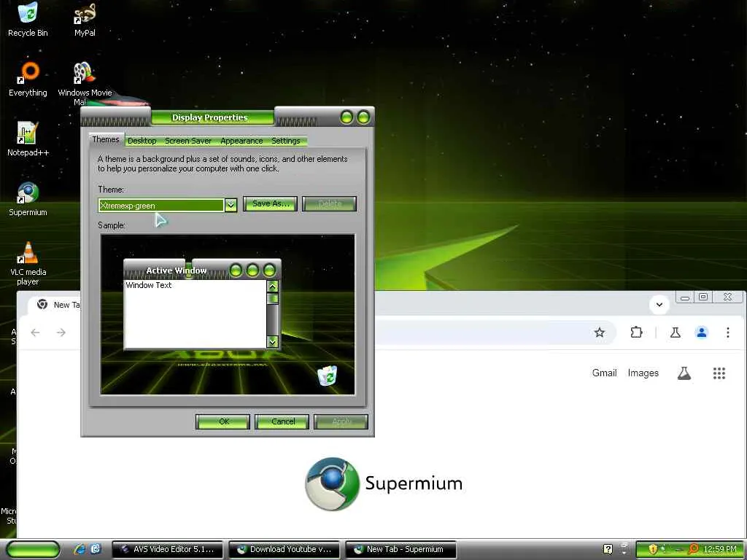
Task: Click the Supermium logo on the New Tab page
Action: pyautogui.click(x=384, y=484)
